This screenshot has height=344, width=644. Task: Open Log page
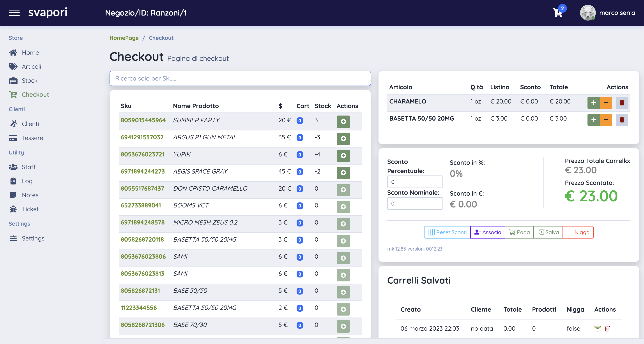[x=21, y=181]
